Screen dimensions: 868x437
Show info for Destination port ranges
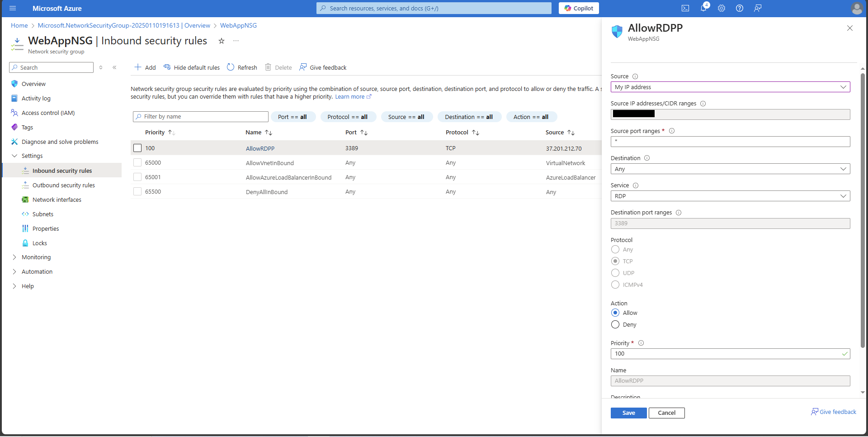679,213
